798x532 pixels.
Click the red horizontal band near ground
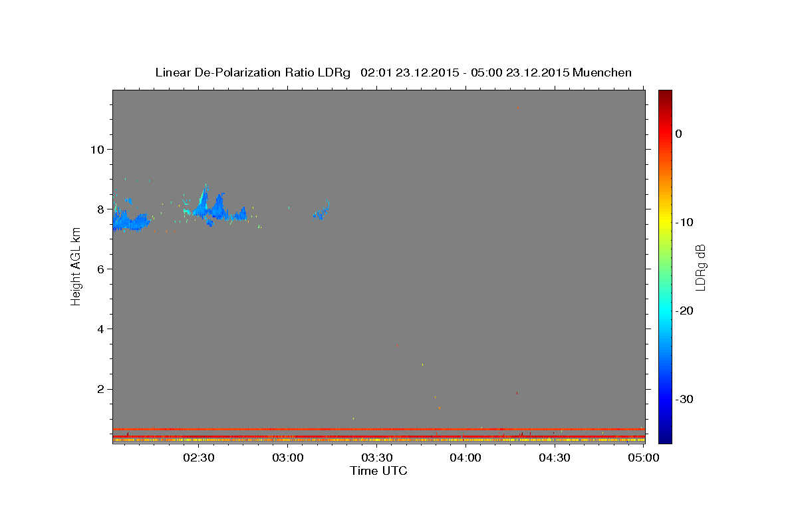coord(378,429)
